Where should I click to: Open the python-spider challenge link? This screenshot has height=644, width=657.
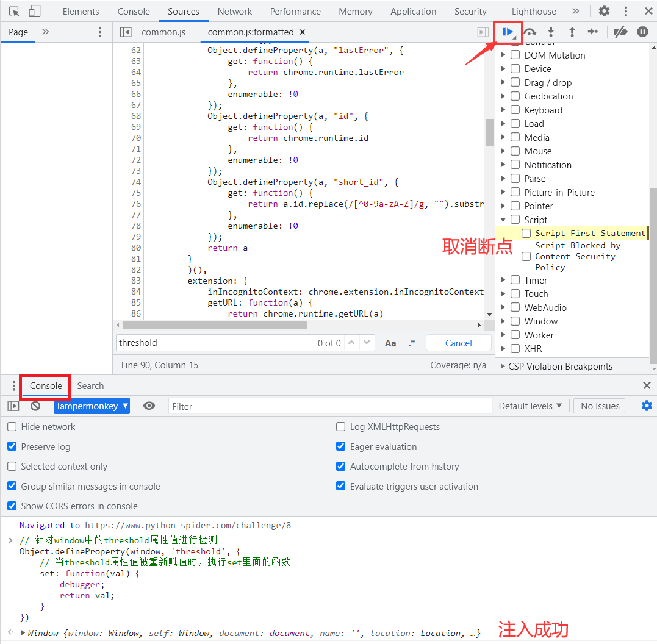pos(188,525)
